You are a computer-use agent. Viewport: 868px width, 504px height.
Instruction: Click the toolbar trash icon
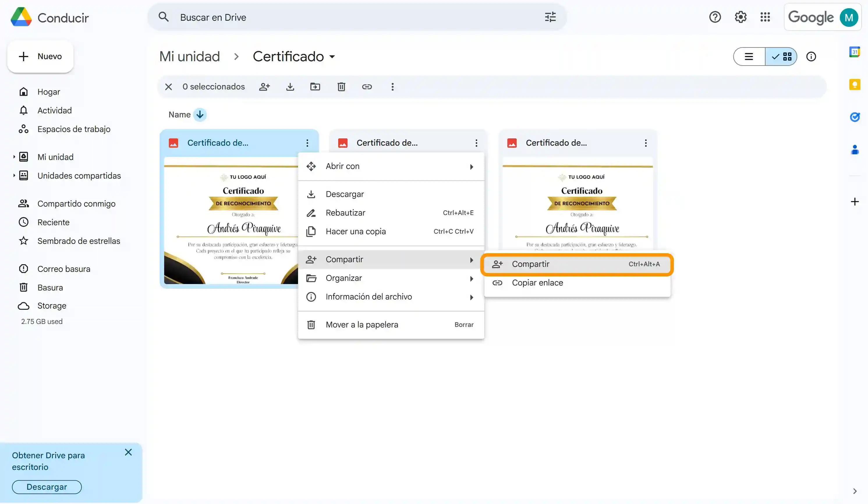tap(341, 87)
